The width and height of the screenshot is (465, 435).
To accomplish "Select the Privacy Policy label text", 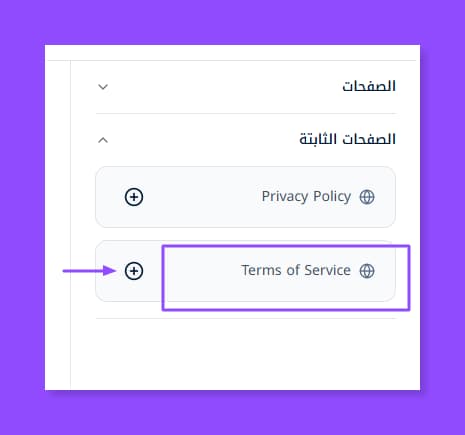I will point(306,197).
